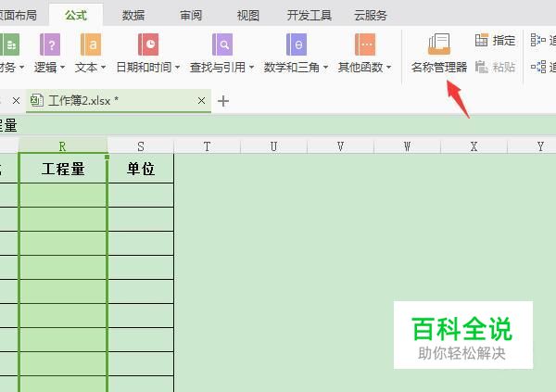The image size is (556, 392).
Task: Open the Date and Time (日期和时间) functions icon
Action: 148,44
